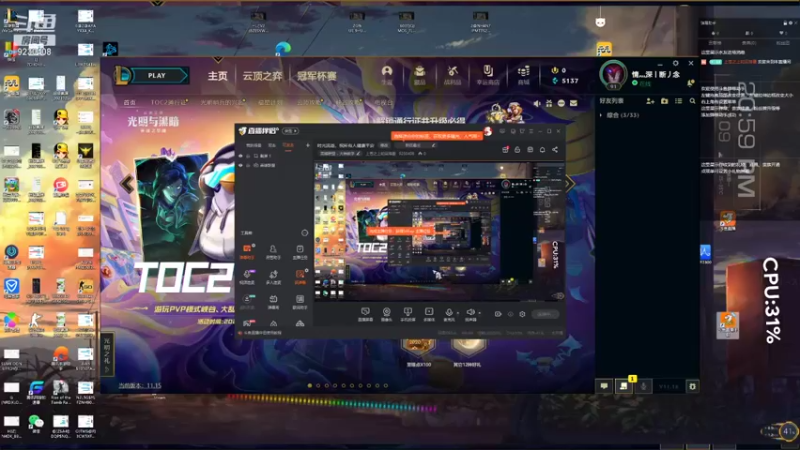Click the round toolbox expand circle
The height and width of the screenshot is (450, 800).
tap(305, 233)
